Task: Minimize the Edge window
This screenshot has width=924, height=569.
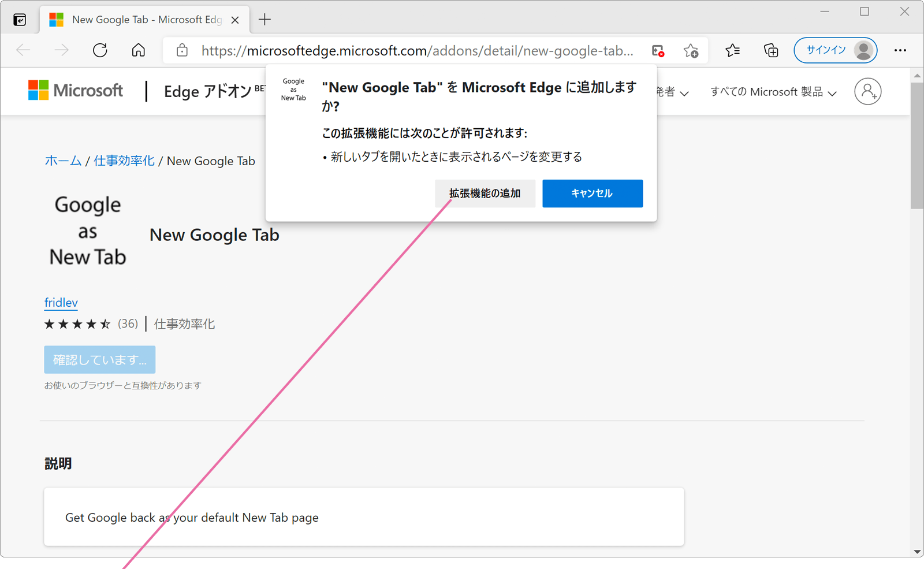Action: pyautogui.click(x=825, y=12)
